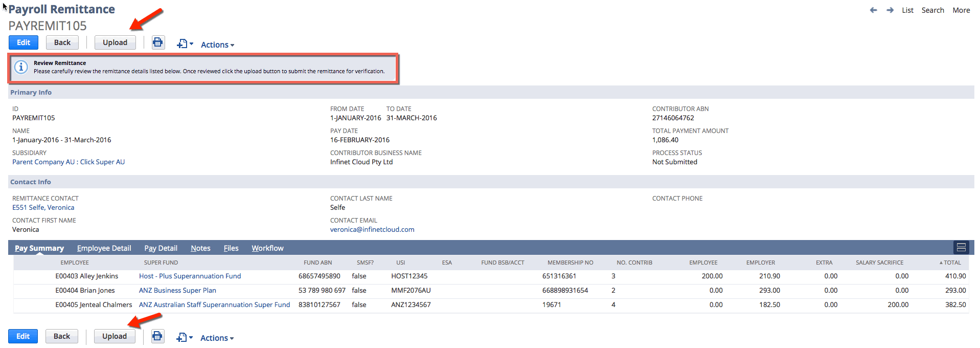This screenshot has height=348, width=980.
Task: Open Host - Plus Superannuation Fund link
Action: click(190, 276)
